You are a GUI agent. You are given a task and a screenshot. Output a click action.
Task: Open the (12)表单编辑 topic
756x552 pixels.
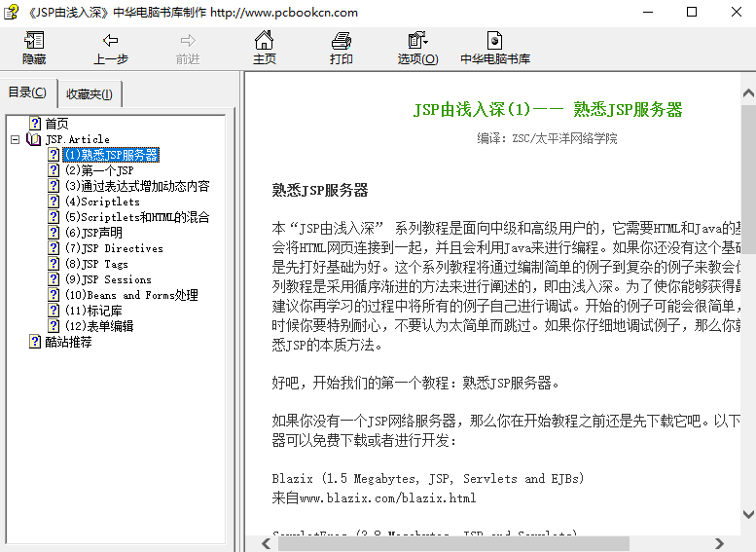point(99,326)
